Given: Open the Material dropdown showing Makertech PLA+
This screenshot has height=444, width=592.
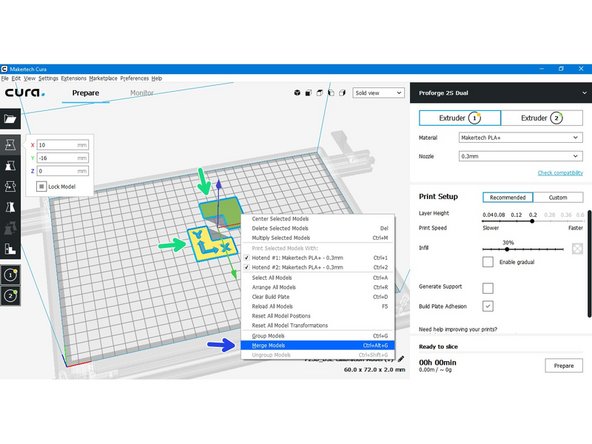Looking at the screenshot, I should pyautogui.click(x=521, y=138).
